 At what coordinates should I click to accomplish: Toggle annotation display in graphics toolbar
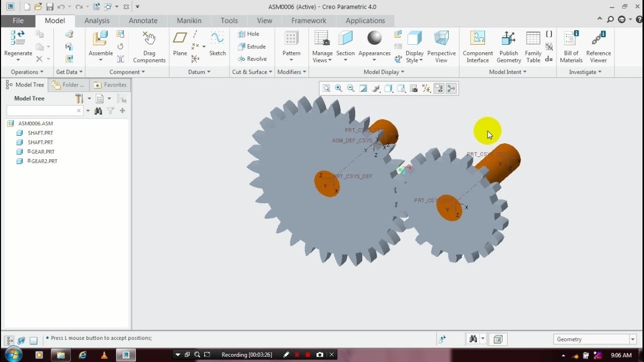pos(438,88)
